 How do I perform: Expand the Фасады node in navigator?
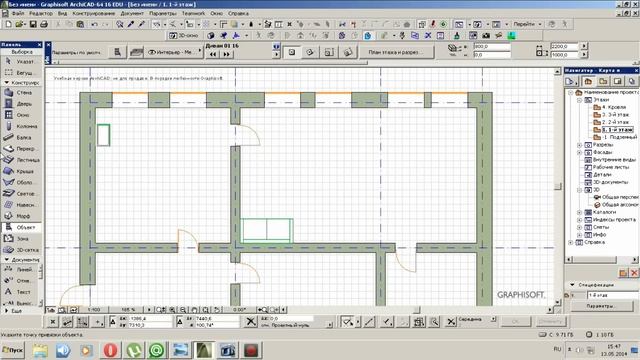coord(579,152)
